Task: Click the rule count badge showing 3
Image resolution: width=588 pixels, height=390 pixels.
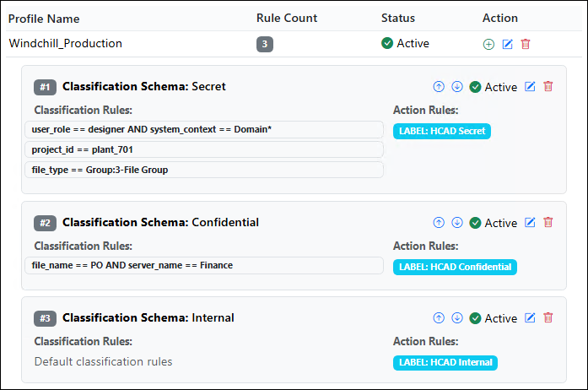Action: pos(265,44)
